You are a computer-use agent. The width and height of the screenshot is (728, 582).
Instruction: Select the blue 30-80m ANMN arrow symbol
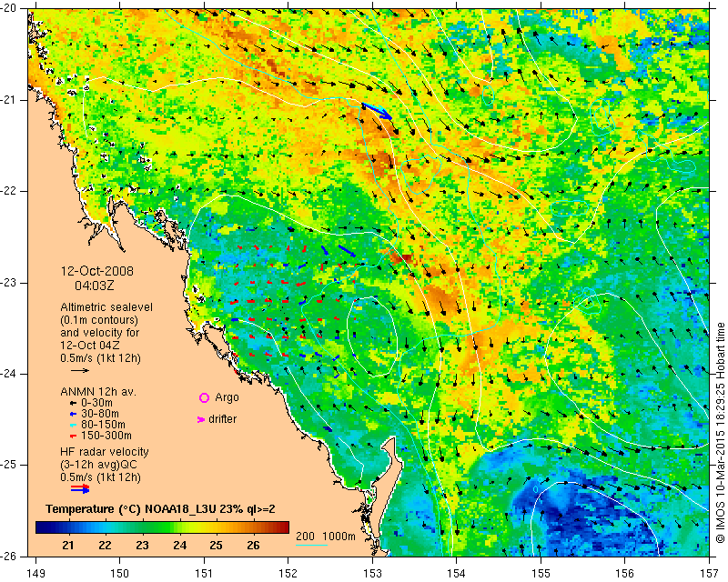(72, 414)
